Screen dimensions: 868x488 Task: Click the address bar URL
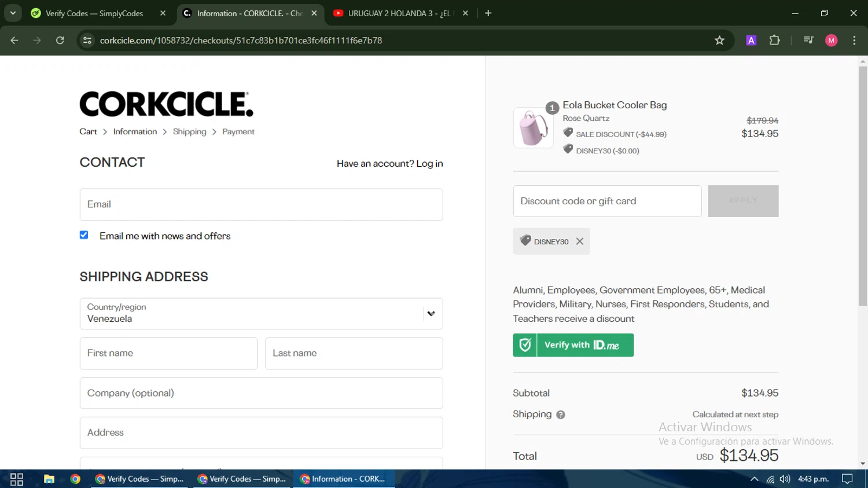pos(241,41)
